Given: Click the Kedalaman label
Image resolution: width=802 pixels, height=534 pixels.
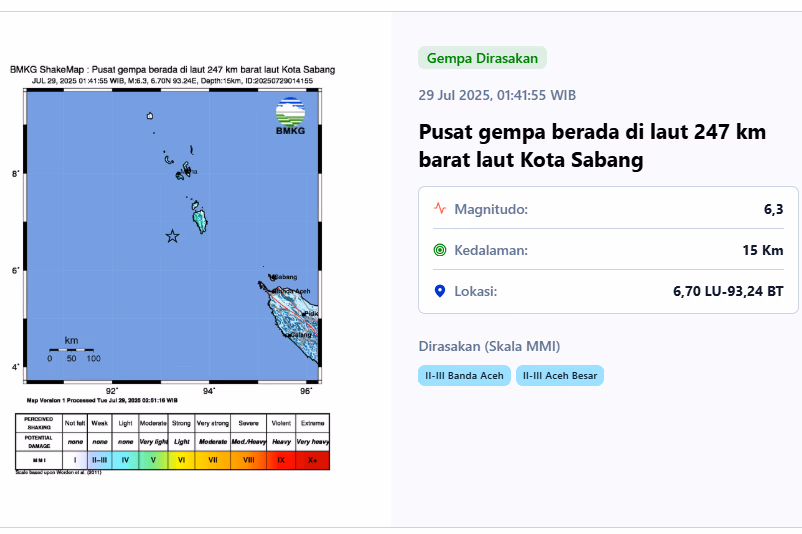Looking at the screenshot, I should point(491,250).
